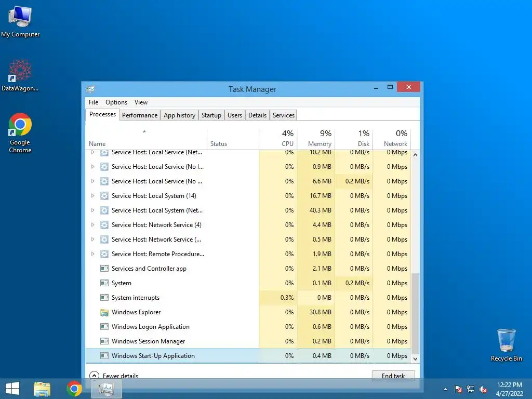Click Windows Start-Up Application icon

(104, 356)
